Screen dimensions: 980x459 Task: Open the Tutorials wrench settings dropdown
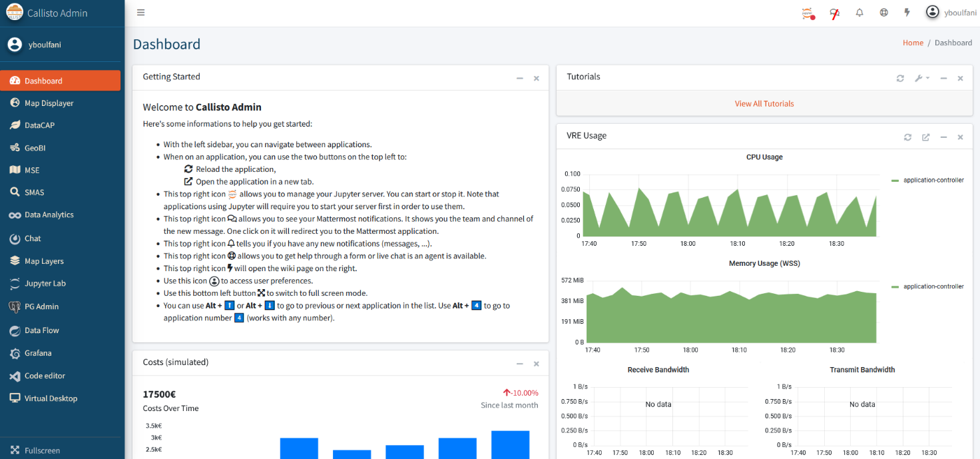coord(921,79)
